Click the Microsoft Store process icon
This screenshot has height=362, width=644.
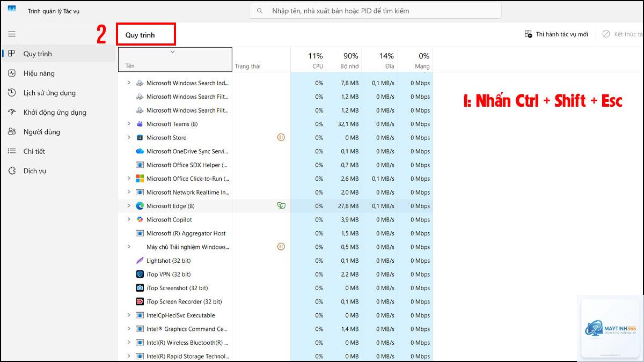[140, 138]
